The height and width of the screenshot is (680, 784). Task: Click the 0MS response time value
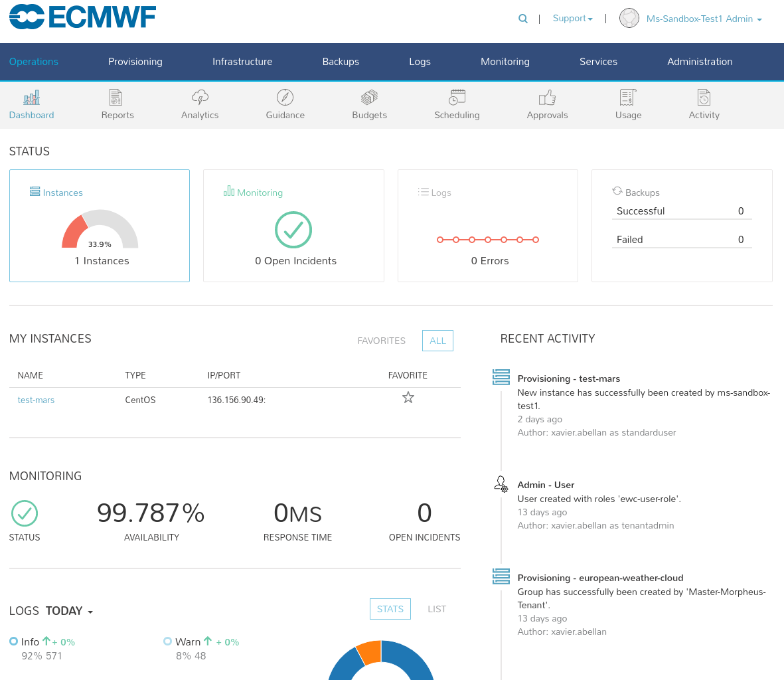tap(297, 513)
